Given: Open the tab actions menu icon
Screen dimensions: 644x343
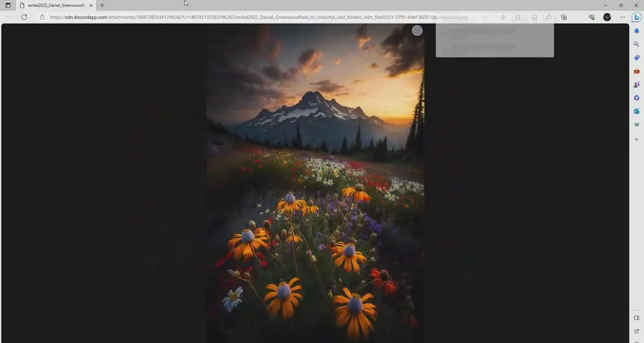Looking at the screenshot, I should 8,5.
